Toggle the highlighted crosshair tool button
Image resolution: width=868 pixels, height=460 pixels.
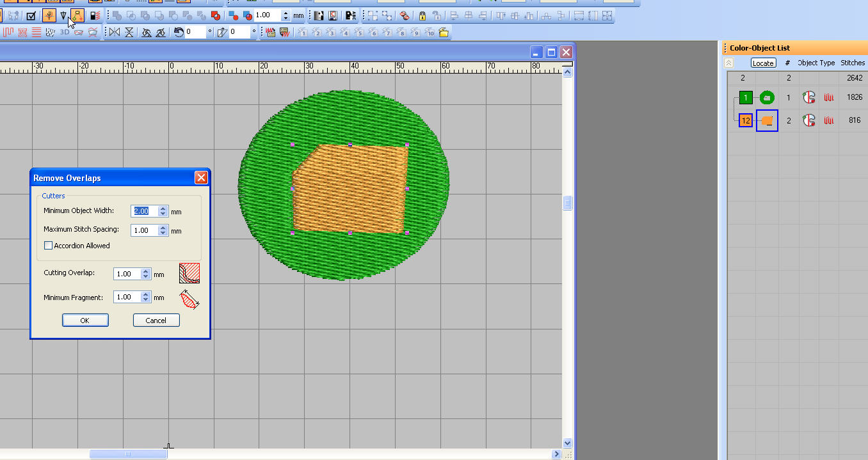(x=49, y=16)
